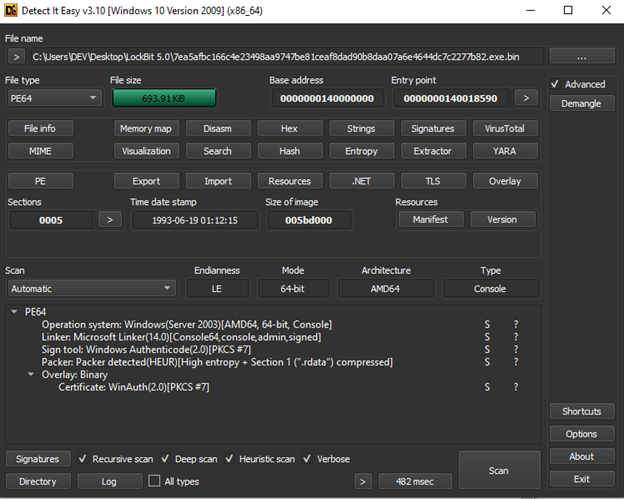Click the arrow button beside the file path
The image size is (624, 499).
pyautogui.click(x=14, y=57)
